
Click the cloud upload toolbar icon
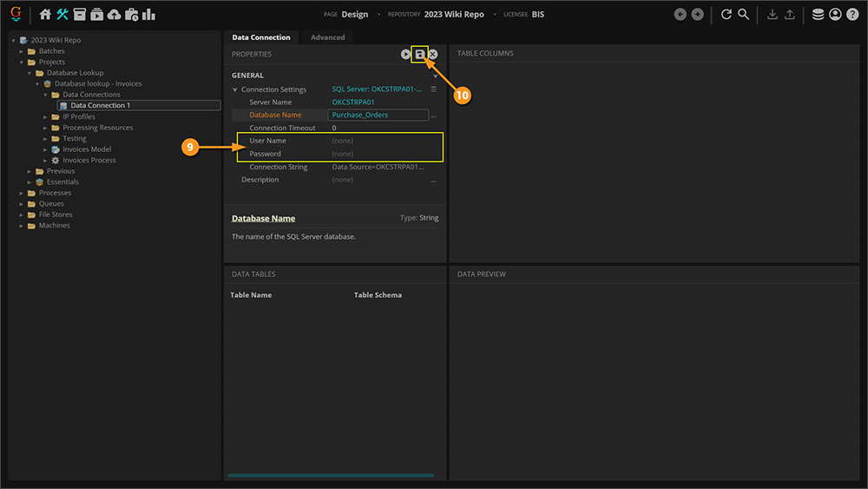114,15
